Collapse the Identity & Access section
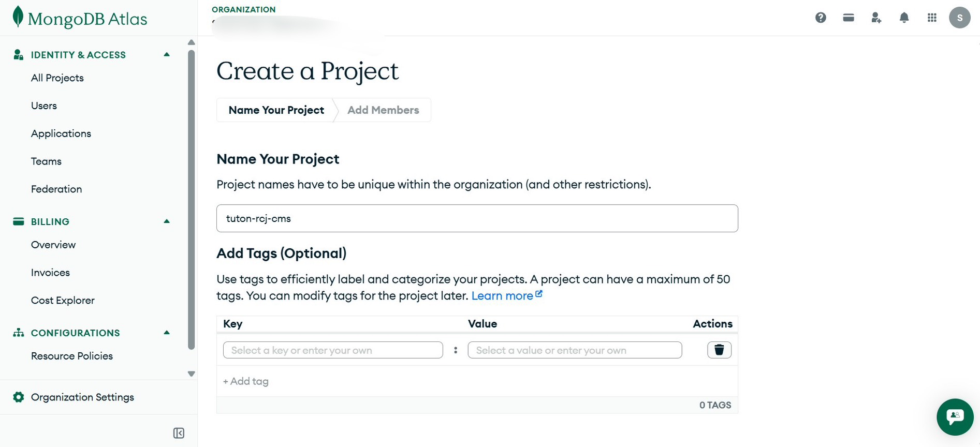The height and width of the screenshot is (447, 980). point(167,54)
